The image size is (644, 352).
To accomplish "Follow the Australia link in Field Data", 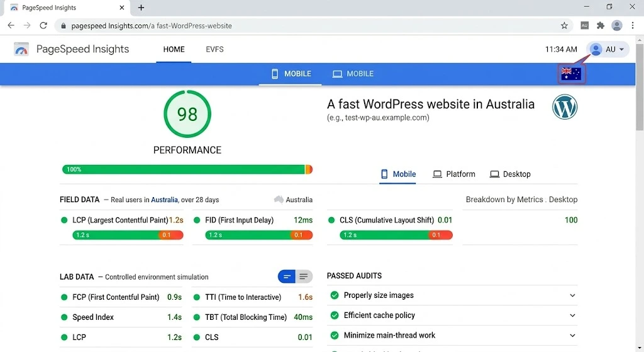I will [x=164, y=200].
